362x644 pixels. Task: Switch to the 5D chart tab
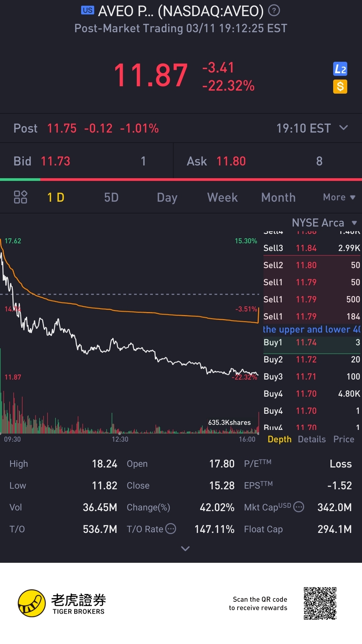111,197
